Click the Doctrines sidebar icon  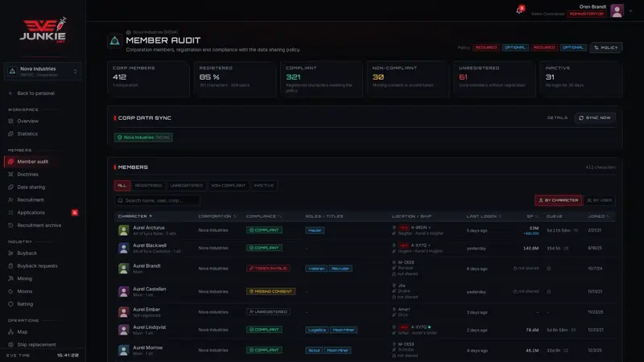10,175
